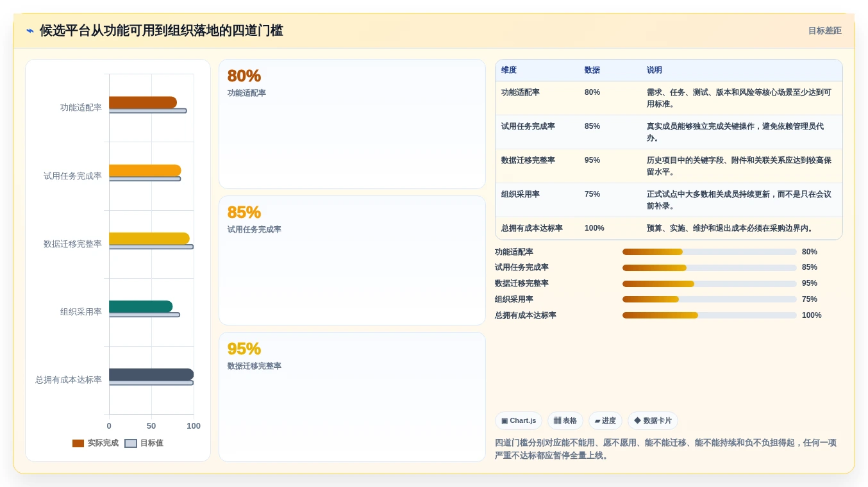
Task: Click the page title 候选平台从功能可用到组织落地的四道门槛
Action: (x=161, y=31)
